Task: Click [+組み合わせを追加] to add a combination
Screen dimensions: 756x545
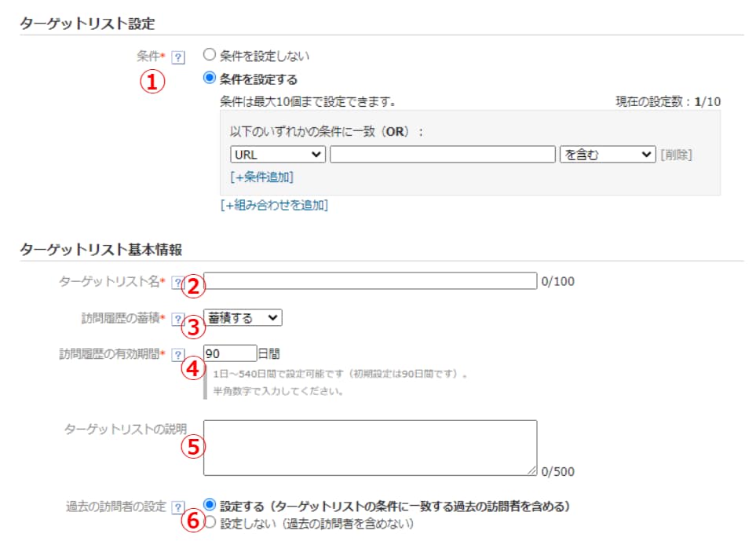Action: 274,205
